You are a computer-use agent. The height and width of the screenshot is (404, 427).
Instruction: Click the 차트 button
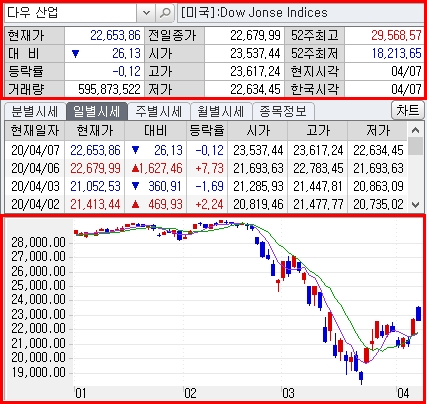pyautogui.click(x=407, y=110)
